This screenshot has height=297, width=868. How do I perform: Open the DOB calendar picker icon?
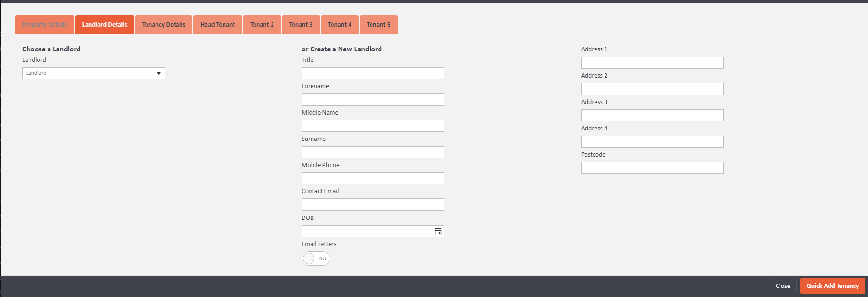[x=438, y=231]
